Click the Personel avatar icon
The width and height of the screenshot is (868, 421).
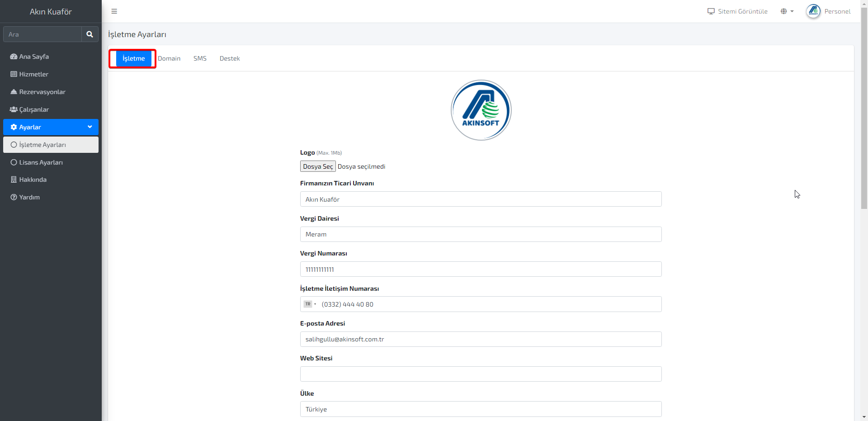click(x=813, y=11)
